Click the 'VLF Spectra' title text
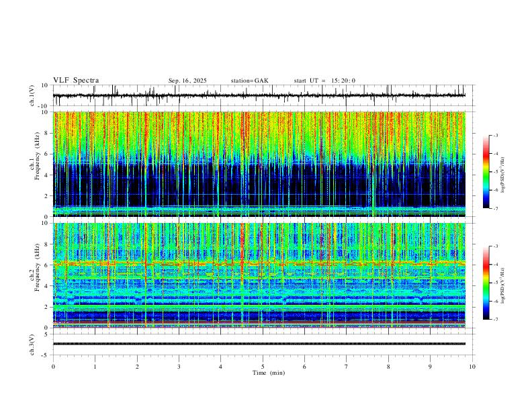Viewport: 532px width, 411px height. [76, 81]
